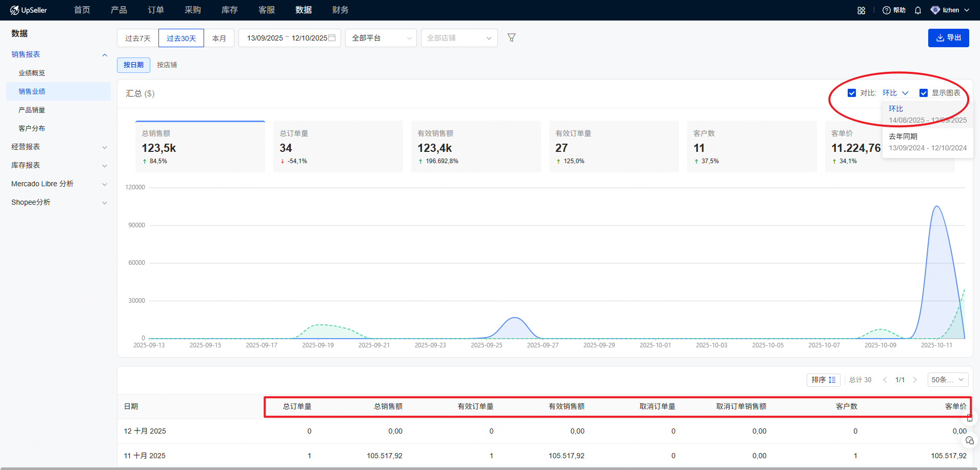
Task: Select the 过去7天 range button
Action: coord(138,38)
